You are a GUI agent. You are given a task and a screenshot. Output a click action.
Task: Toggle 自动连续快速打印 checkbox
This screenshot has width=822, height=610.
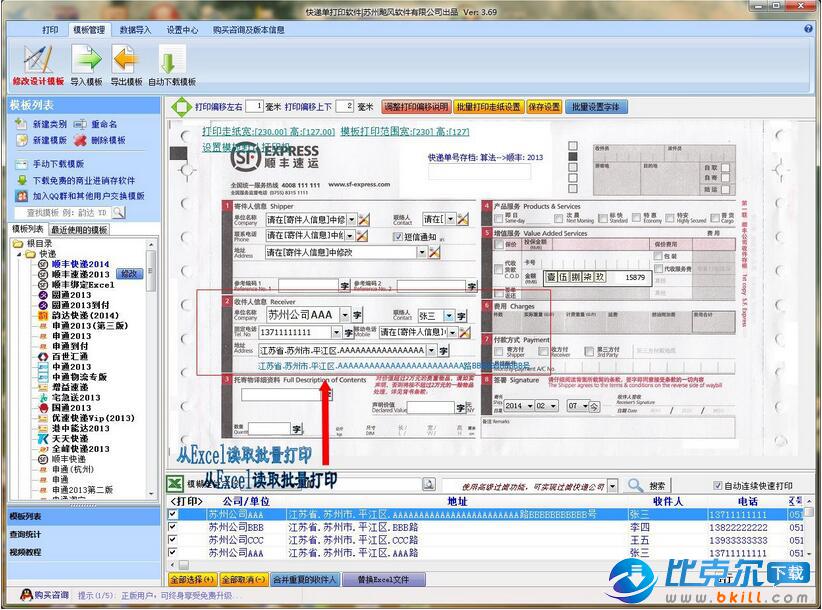718,485
